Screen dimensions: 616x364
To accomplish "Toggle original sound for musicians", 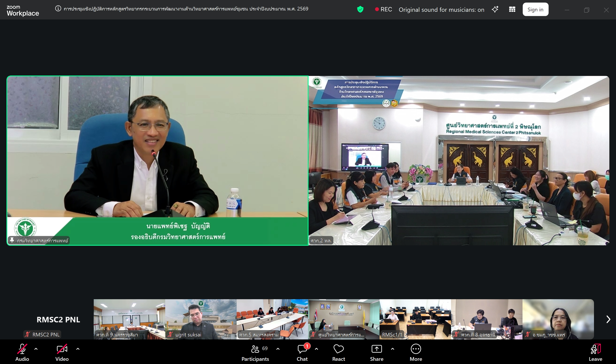I will 441,9.
